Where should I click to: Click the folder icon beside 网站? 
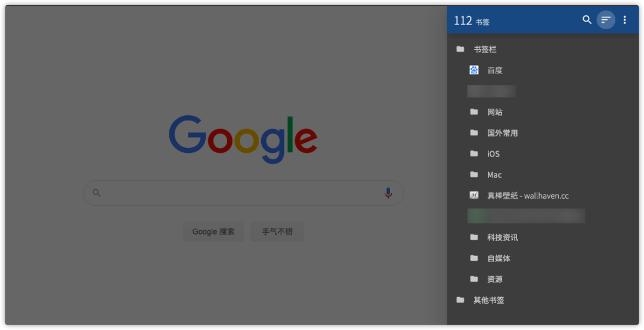[474, 112]
